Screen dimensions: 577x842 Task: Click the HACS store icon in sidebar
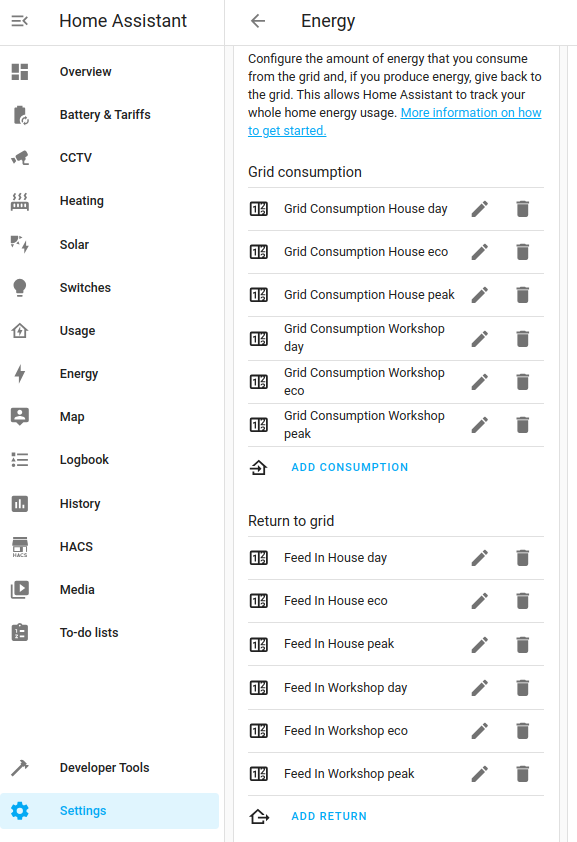point(20,547)
